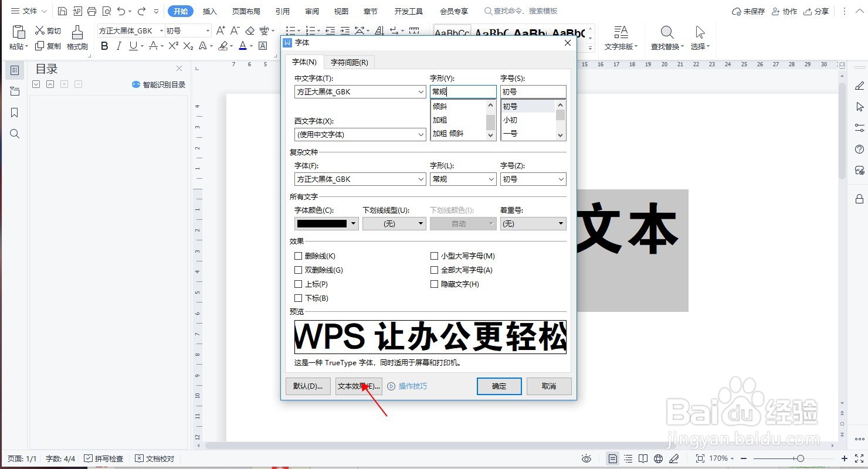Viewport: 868px width, 469px height.
Task: Toggle 文档校对 in status bar
Action: pyautogui.click(x=155, y=458)
